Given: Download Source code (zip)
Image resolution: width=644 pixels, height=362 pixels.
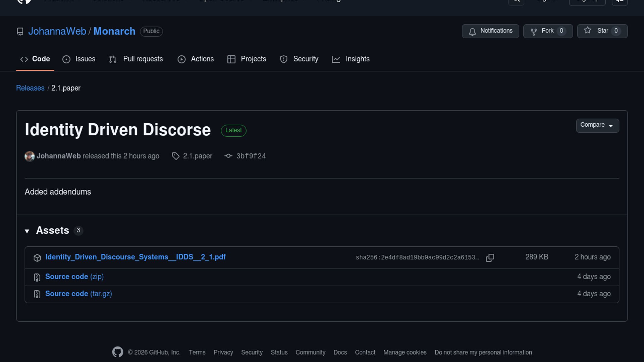Looking at the screenshot, I should pos(74,277).
